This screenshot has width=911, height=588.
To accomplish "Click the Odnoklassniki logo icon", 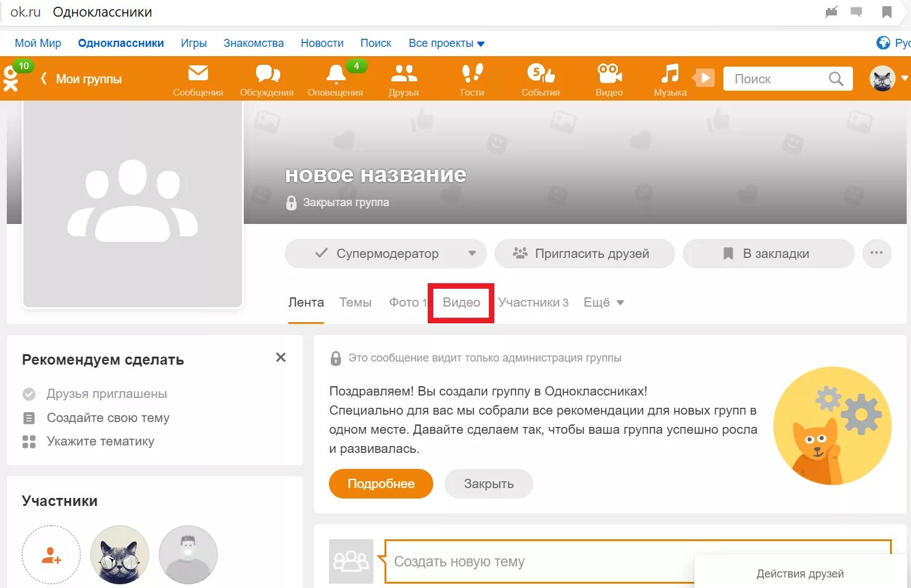I will (11, 80).
